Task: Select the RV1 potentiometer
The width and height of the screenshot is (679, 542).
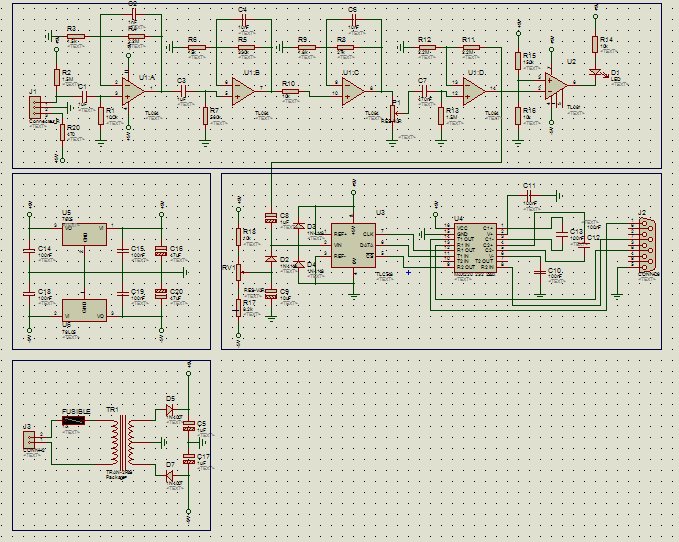Action: [x=238, y=272]
